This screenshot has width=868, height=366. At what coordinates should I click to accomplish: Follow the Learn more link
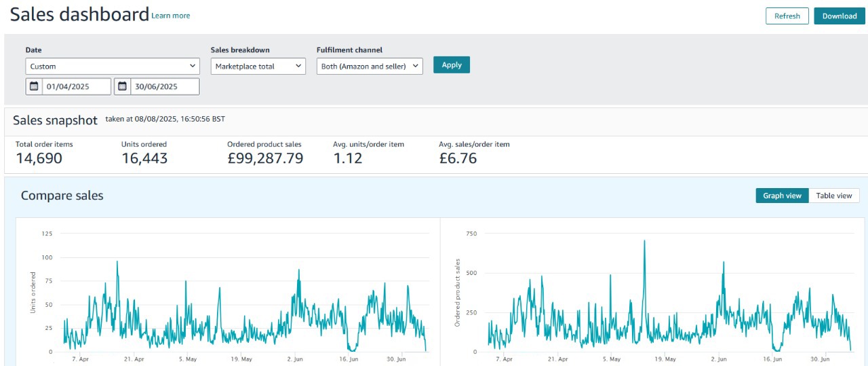click(171, 16)
